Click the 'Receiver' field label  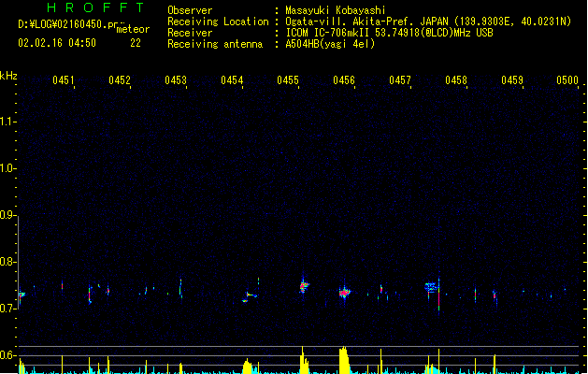[x=190, y=33]
